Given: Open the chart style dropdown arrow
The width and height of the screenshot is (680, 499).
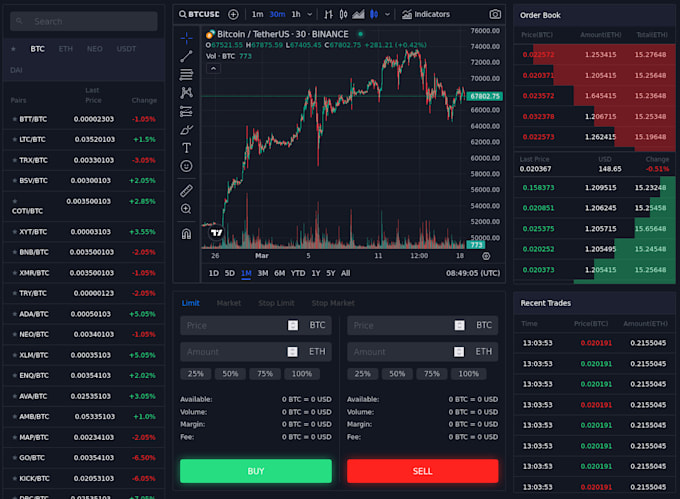Looking at the screenshot, I should (x=387, y=14).
